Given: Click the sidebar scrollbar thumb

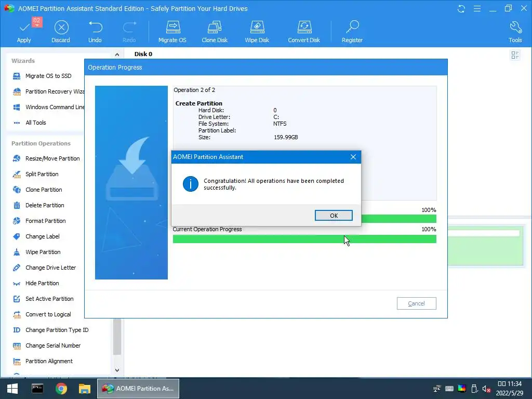Looking at the screenshot, I should click(117, 337).
